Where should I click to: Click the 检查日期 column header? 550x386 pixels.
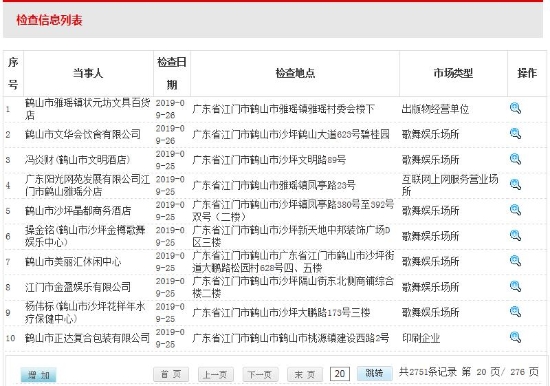(172, 73)
